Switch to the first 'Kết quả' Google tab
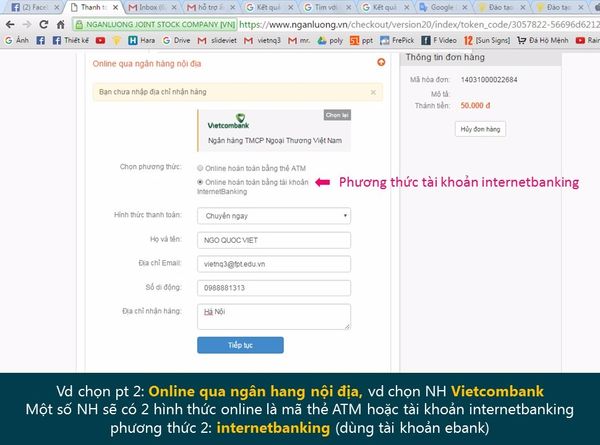The height and width of the screenshot is (445, 600). point(269,7)
